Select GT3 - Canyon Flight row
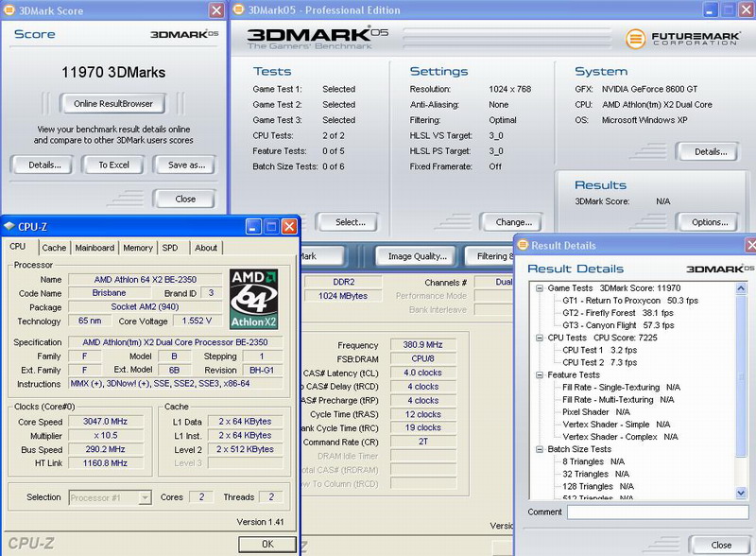The image size is (756, 556). pyautogui.click(x=618, y=325)
